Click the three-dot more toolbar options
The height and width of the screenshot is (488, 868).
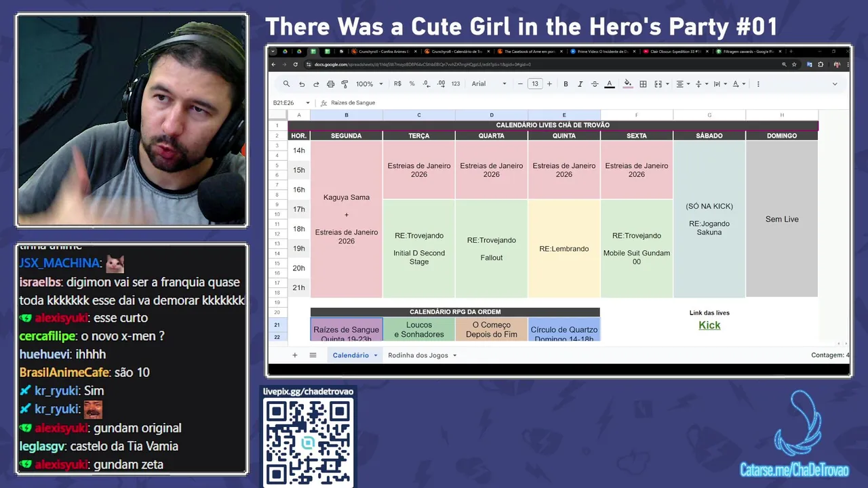758,84
